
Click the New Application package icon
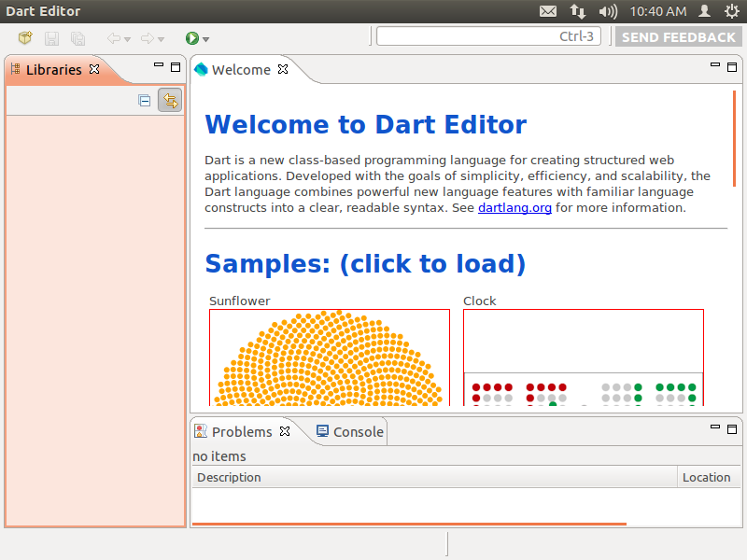click(25, 37)
